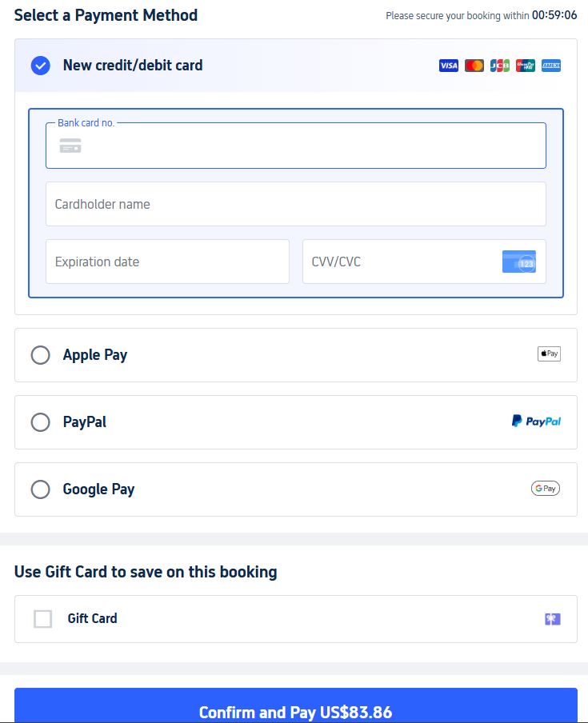The height and width of the screenshot is (723, 588).
Task: Select the PayPal payment method
Action: (40, 421)
